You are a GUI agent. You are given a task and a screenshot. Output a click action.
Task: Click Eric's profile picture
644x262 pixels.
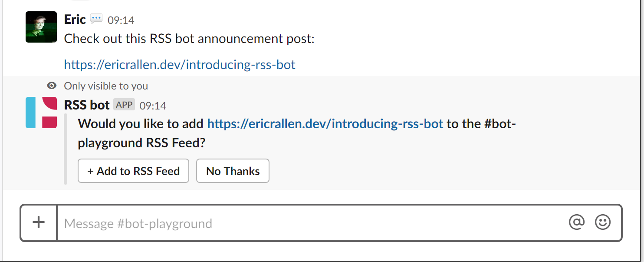[x=41, y=27]
